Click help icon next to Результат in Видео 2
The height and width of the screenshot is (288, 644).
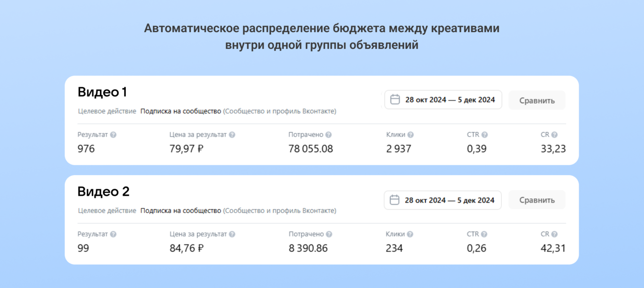[x=113, y=234]
